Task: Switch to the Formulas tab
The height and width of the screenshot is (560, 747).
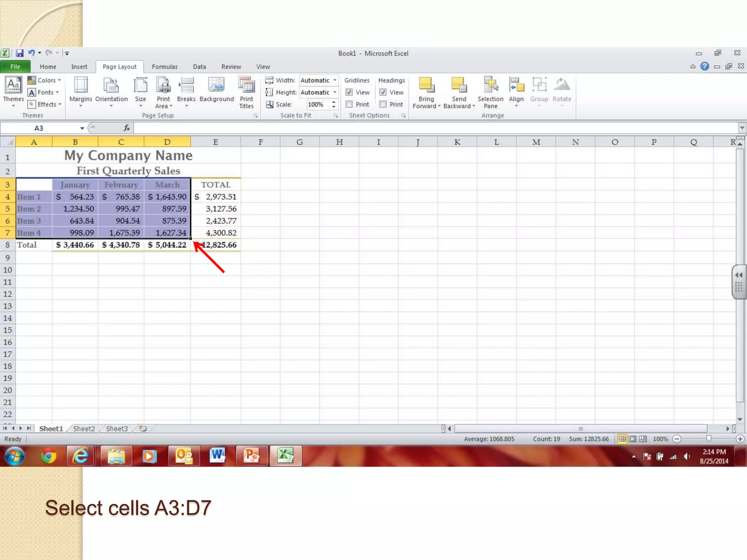Action: [165, 67]
